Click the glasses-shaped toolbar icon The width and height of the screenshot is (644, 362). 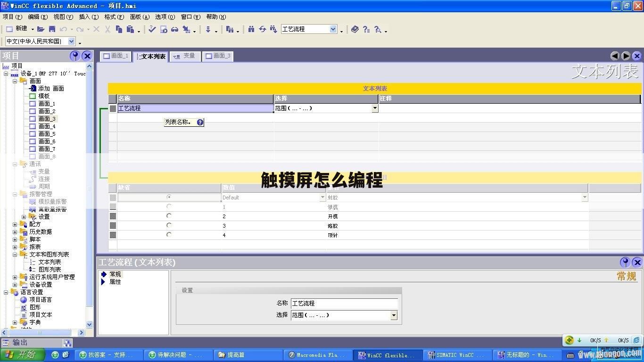click(175, 29)
